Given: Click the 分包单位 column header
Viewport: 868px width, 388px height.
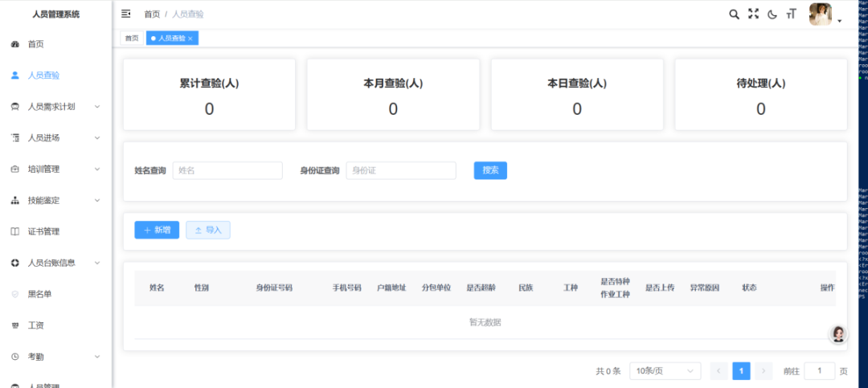Looking at the screenshot, I should pyautogui.click(x=436, y=288).
